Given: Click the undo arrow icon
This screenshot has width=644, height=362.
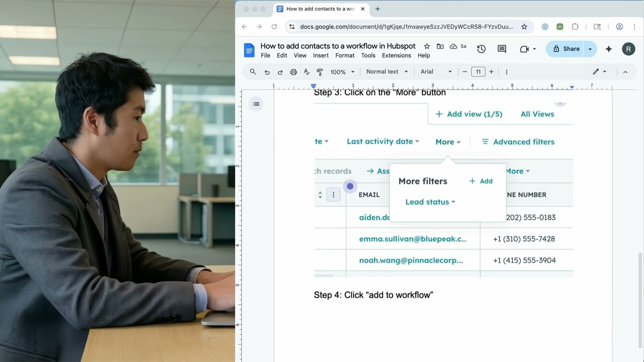Looking at the screenshot, I should (x=267, y=72).
